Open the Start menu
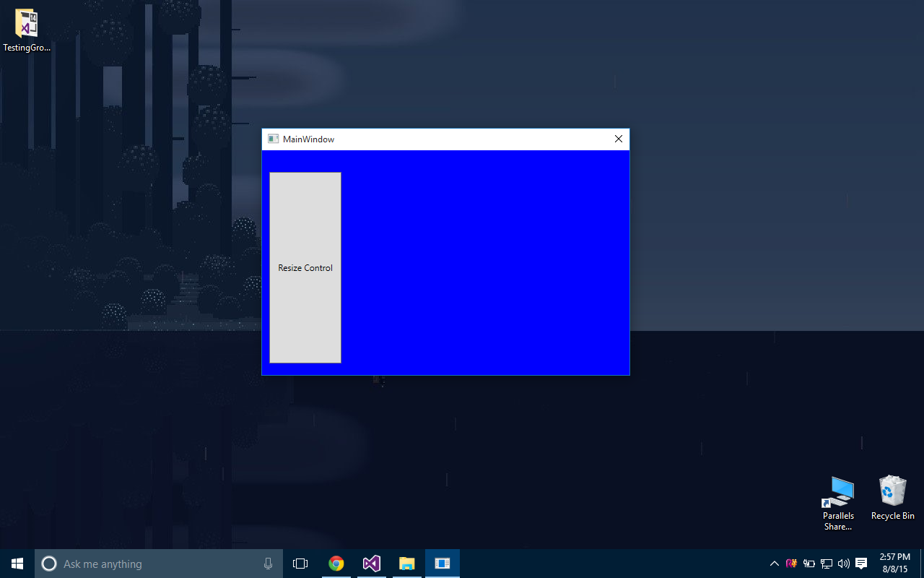 16,564
